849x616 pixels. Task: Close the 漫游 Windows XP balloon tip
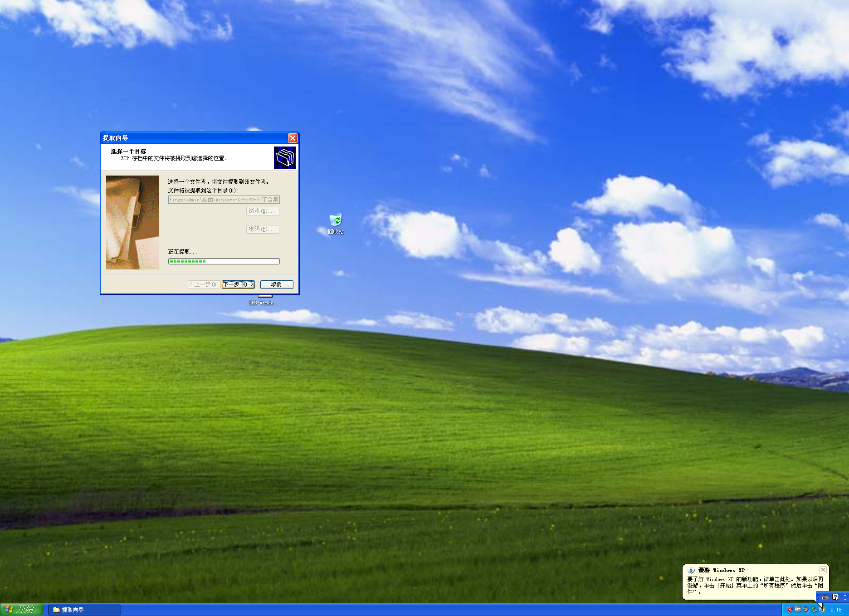click(823, 570)
